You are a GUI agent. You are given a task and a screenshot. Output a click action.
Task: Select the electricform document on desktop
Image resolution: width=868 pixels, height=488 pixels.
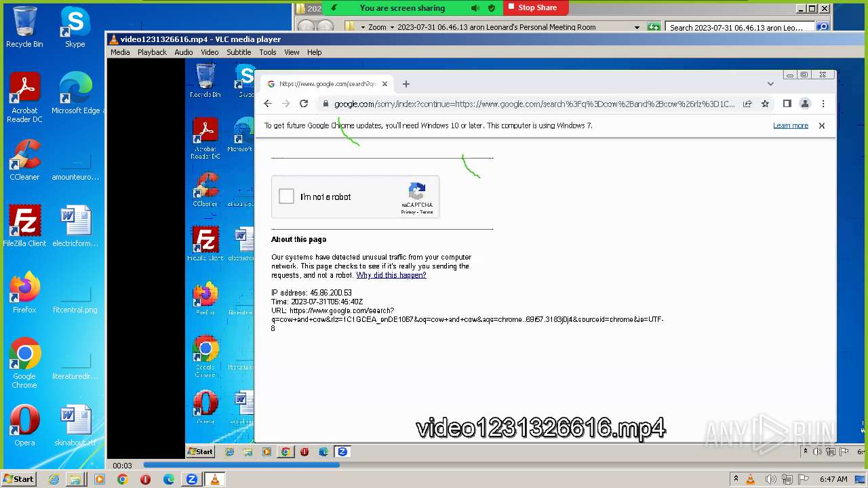click(75, 226)
